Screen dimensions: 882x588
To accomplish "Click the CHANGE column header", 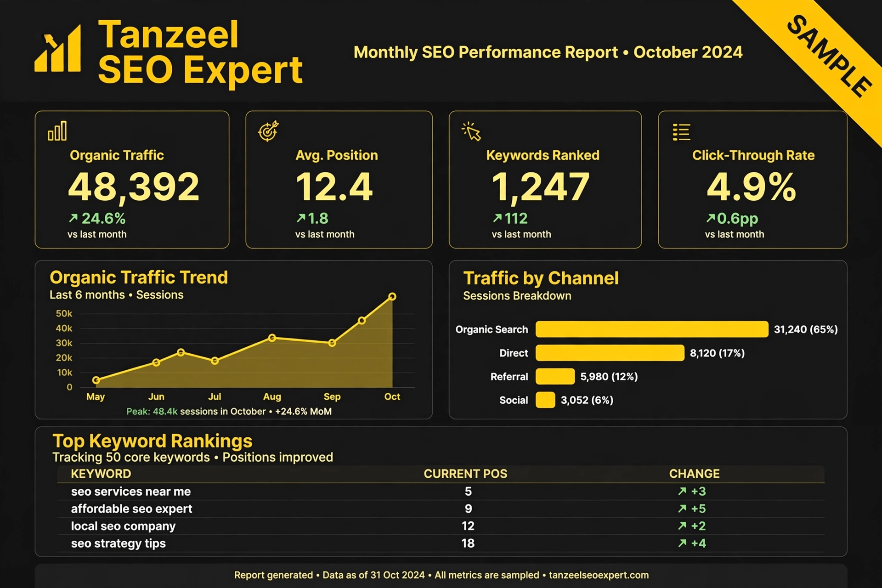I will (x=694, y=474).
